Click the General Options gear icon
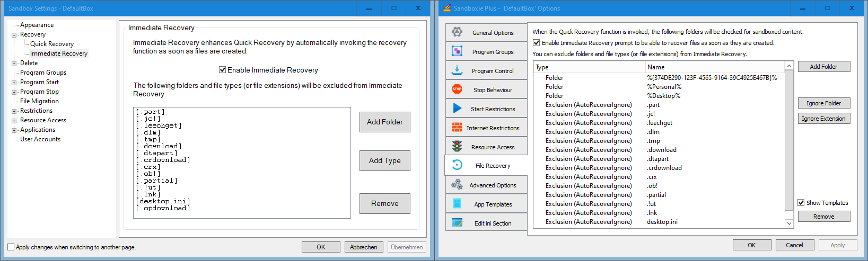The width and height of the screenshot is (868, 261). [x=457, y=32]
